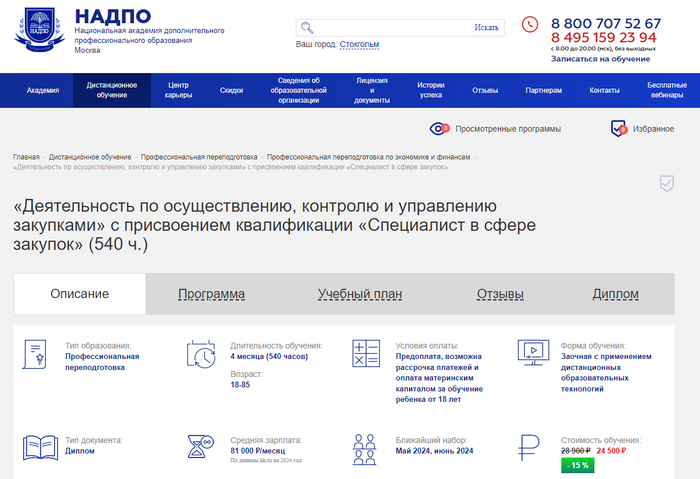Image resolution: width=700 pixels, height=479 pixels.
Task: Click Записаться на обучение link
Action: (x=600, y=59)
